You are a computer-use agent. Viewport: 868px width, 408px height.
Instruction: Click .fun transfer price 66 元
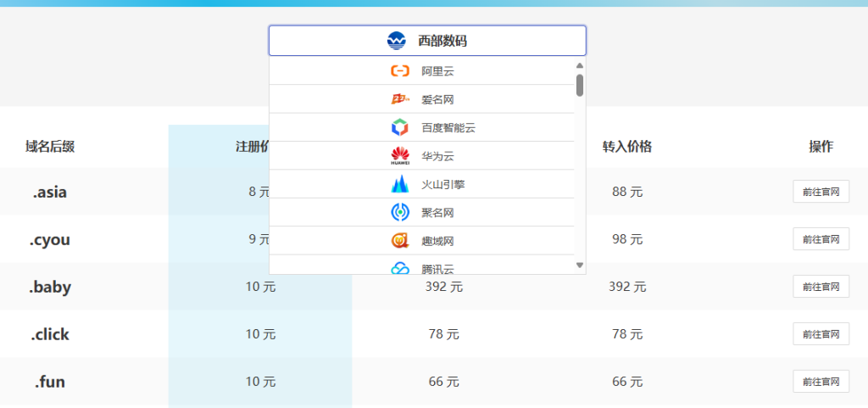tap(627, 382)
